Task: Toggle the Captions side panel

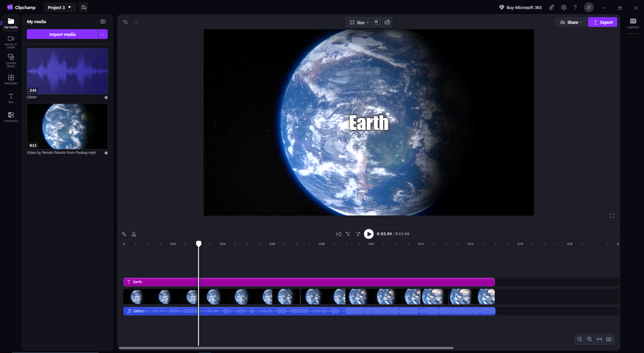Action: tap(633, 23)
